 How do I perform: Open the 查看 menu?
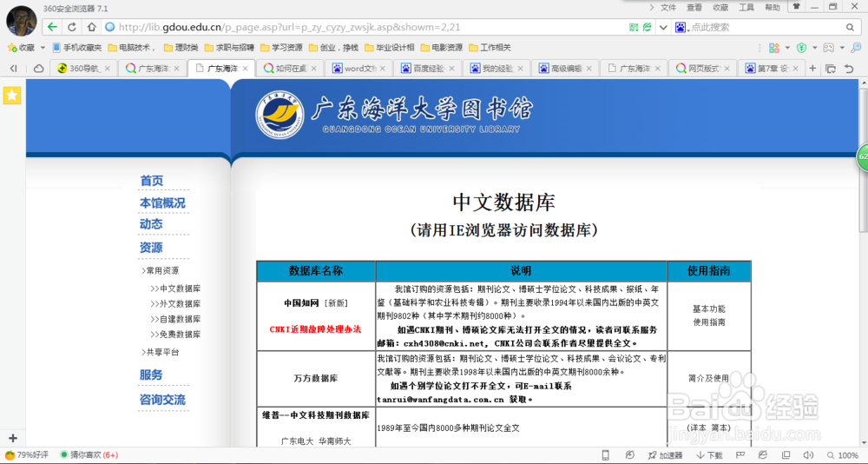tap(694, 7)
